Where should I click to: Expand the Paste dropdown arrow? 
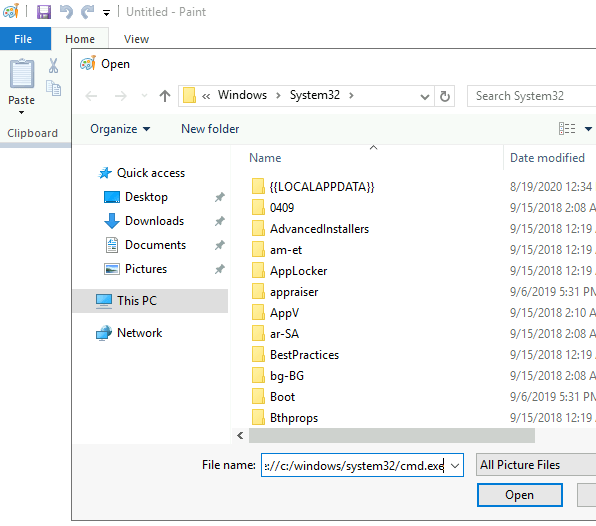[x=21, y=112]
